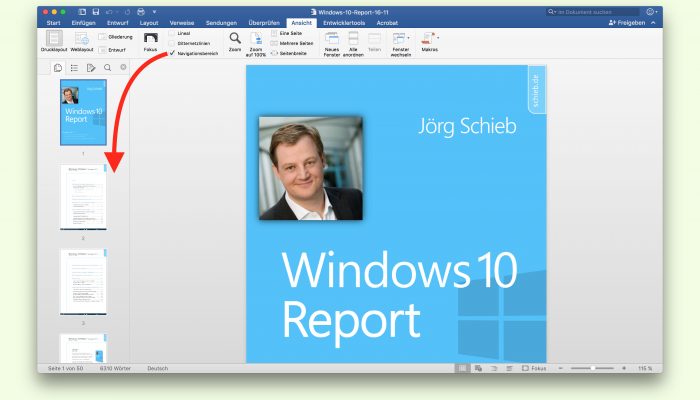Click web layout icon in status bar
The height and width of the screenshot is (400, 700).
tap(478, 368)
